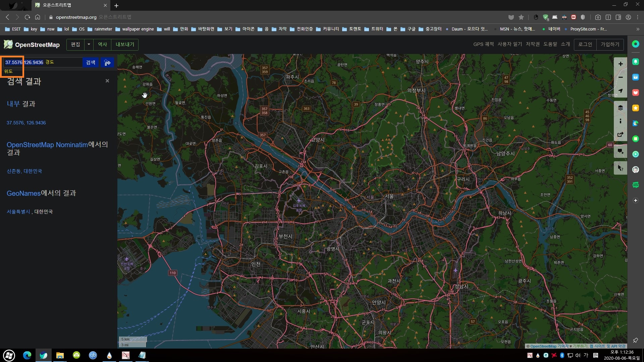Open the 바탕화면 bookmark folder
Screen dimensions: 644x362
pos(203,29)
